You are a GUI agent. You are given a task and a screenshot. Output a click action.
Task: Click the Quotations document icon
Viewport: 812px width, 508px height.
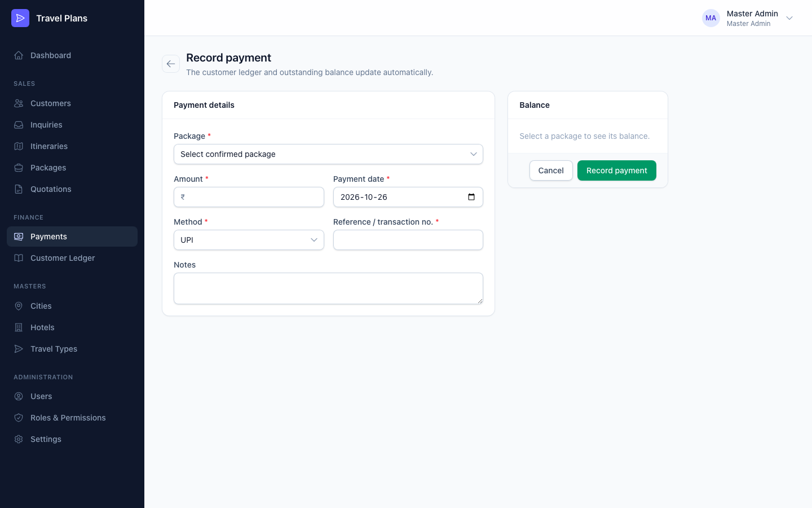19,189
